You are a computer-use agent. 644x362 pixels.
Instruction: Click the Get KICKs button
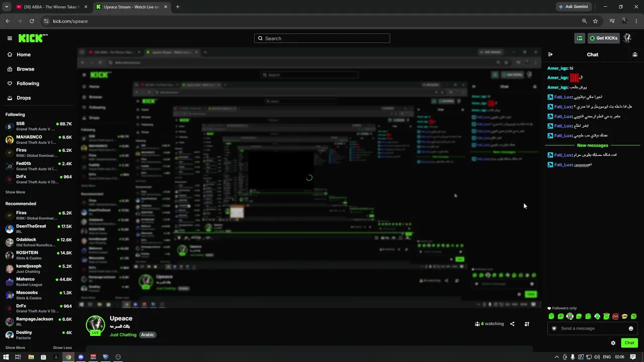[603, 38]
